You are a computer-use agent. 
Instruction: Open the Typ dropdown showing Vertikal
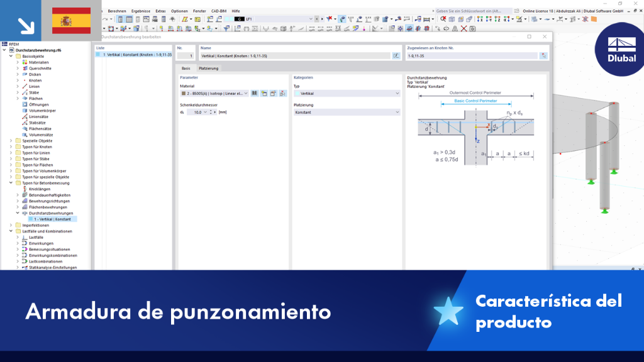coord(347,94)
